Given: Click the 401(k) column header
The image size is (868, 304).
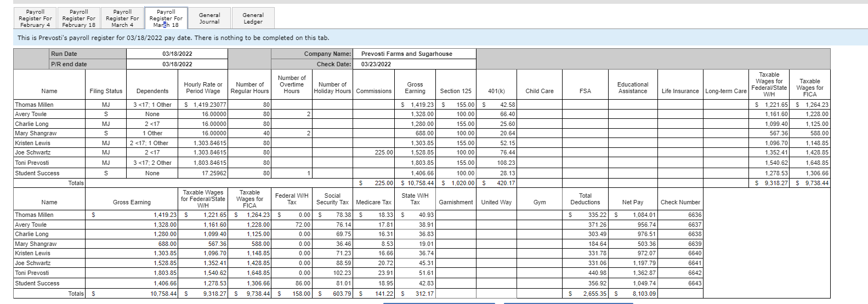Looking at the screenshot, I should point(496,91).
